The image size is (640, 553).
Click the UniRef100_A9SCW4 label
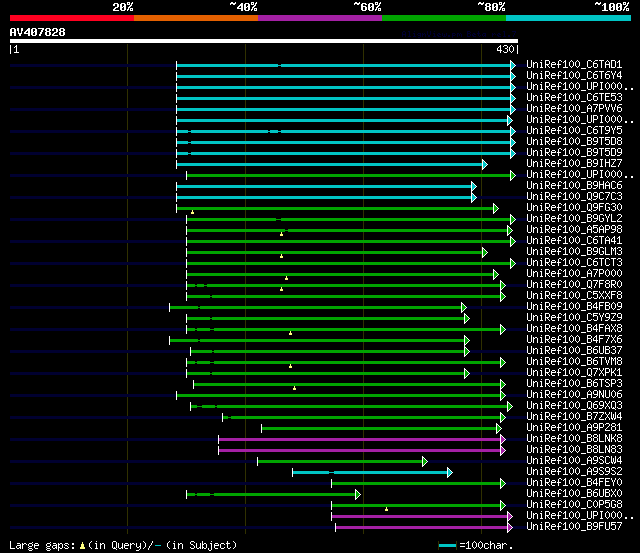click(574, 461)
